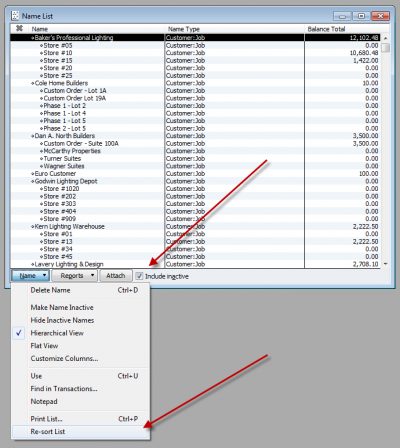Click the Name List window icon
Viewport: 400px width, 448px height.
click(15, 16)
